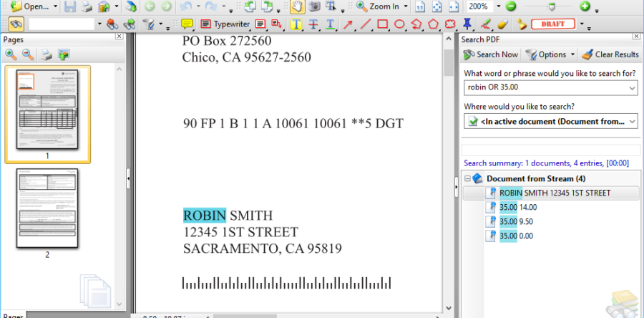This screenshot has width=644, height=318.
Task: Click the Save floppy disk icon
Action: coord(70,6)
